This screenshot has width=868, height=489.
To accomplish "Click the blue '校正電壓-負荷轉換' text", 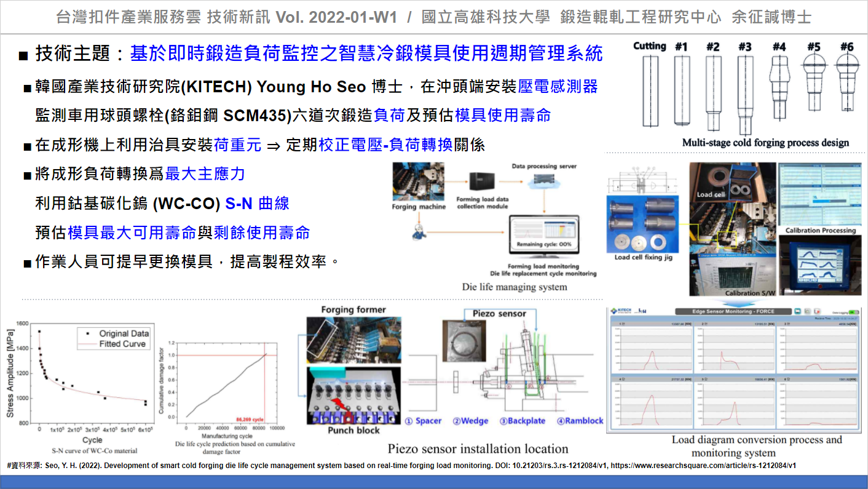I will 385,145.
